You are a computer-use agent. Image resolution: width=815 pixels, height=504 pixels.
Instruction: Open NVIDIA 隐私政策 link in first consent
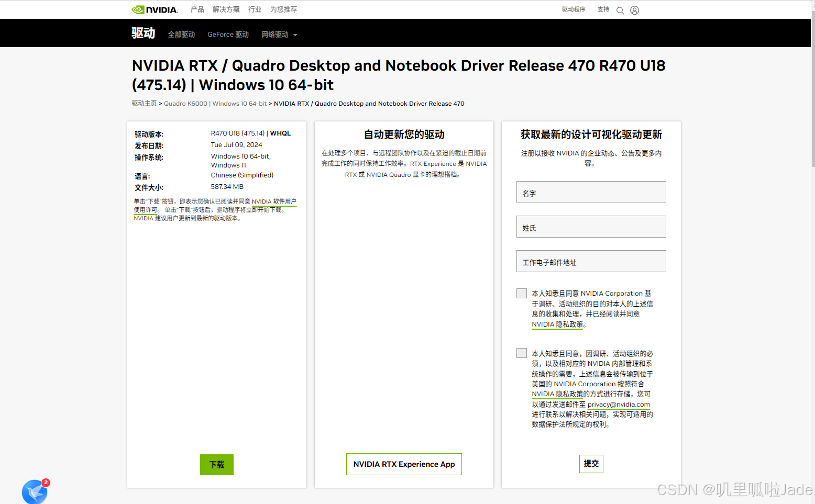coord(557,324)
